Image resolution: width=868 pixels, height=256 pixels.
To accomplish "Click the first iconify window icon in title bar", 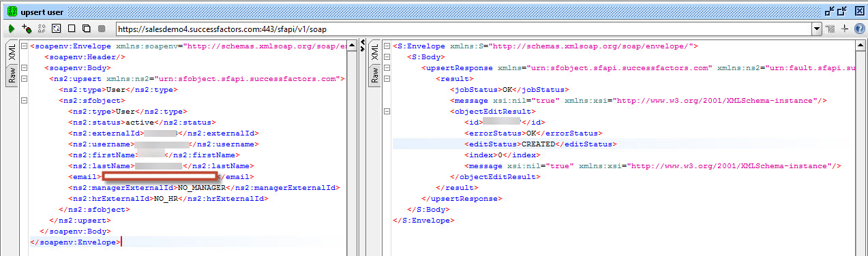I will coord(829,11).
